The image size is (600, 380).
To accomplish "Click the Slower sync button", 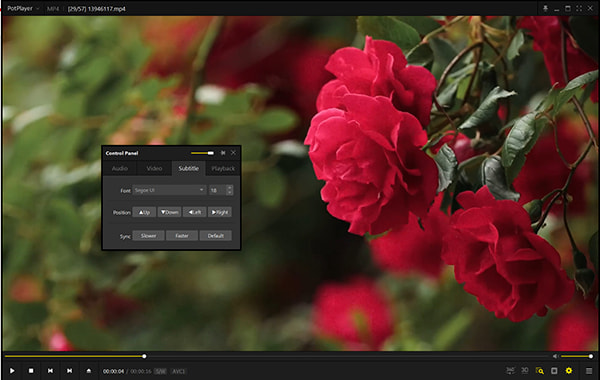I will tap(148, 236).
